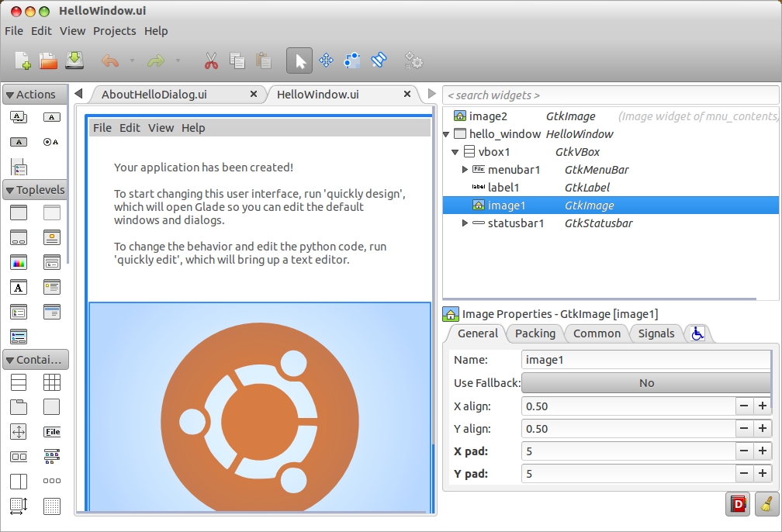Viewport: 782px width, 532px height.
Task: Undo the last action
Action: (110, 60)
